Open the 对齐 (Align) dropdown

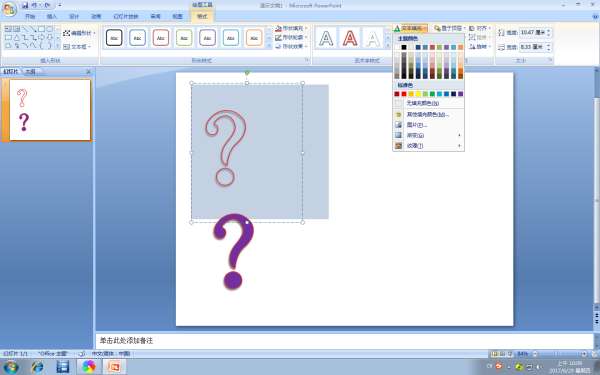tap(480, 28)
